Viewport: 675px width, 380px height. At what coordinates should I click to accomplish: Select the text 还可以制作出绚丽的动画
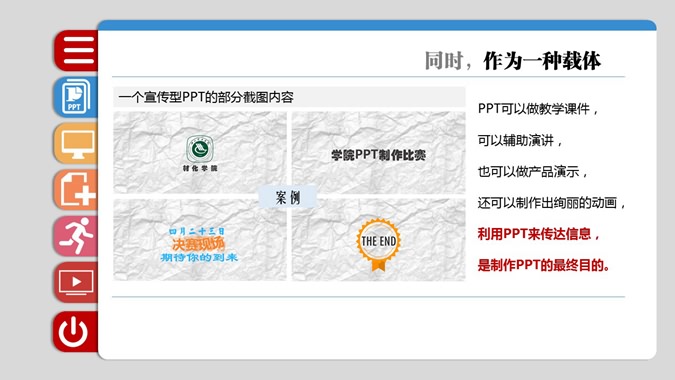551,203
